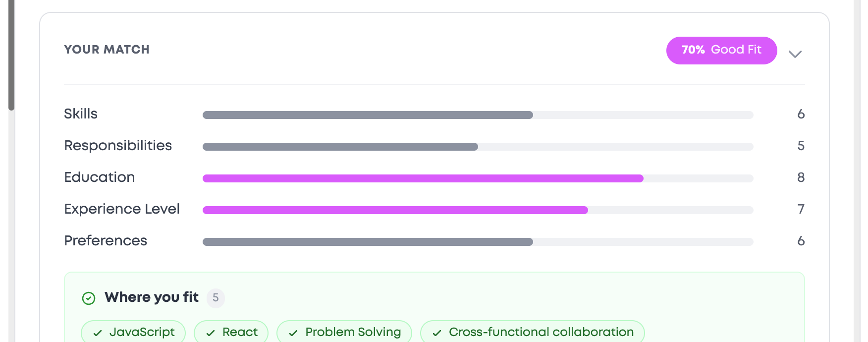Select the JavaScript skill tag
868x342 pixels.
pos(133,332)
